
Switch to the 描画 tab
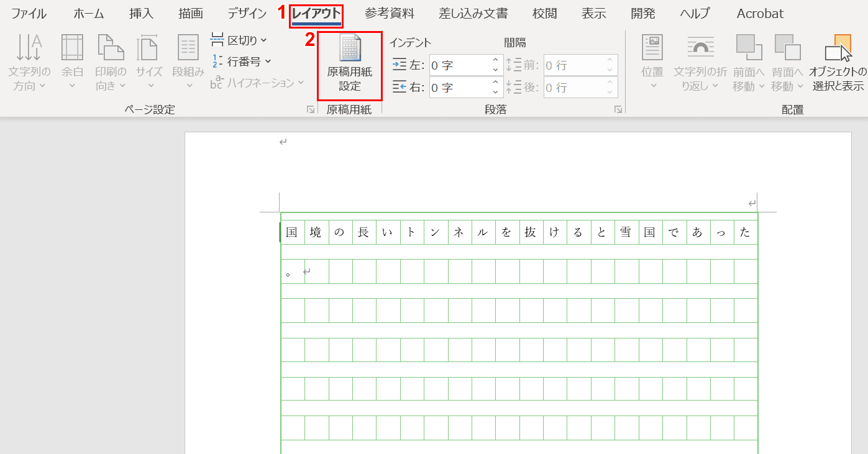point(191,14)
